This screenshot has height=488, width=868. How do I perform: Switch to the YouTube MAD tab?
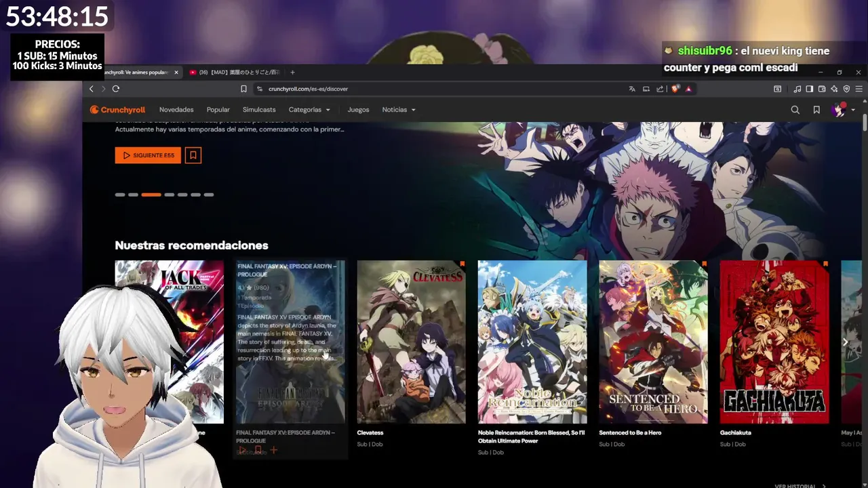click(x=234, y=73)
